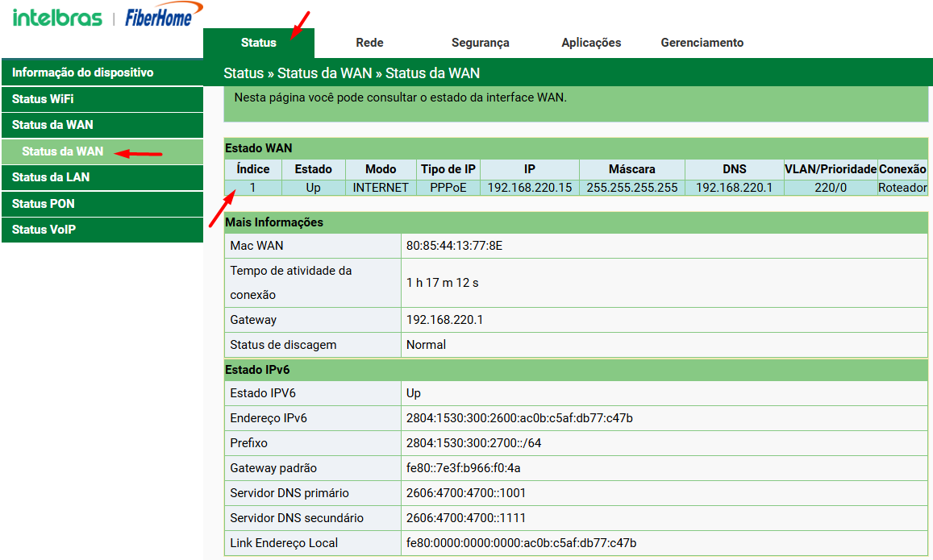This screenshot has height=560, width=933.
Task: Click the Servidor DNS primário label
Action: click(x=289, y=493)
